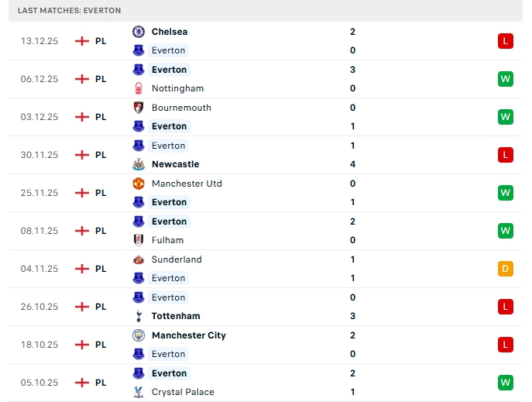Click the PL league label on 05.10.25

click(x=101, y=383)
